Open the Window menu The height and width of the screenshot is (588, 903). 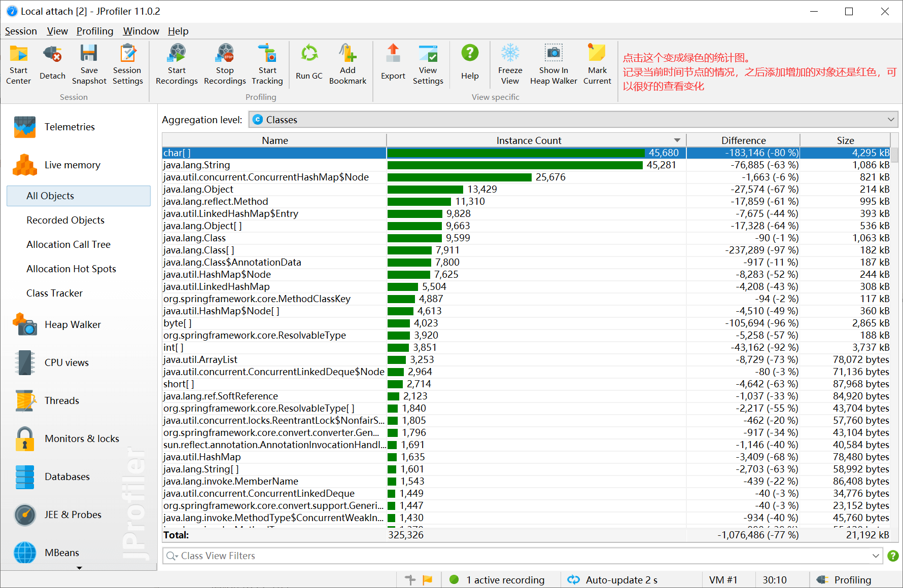[x=141, y=31]
